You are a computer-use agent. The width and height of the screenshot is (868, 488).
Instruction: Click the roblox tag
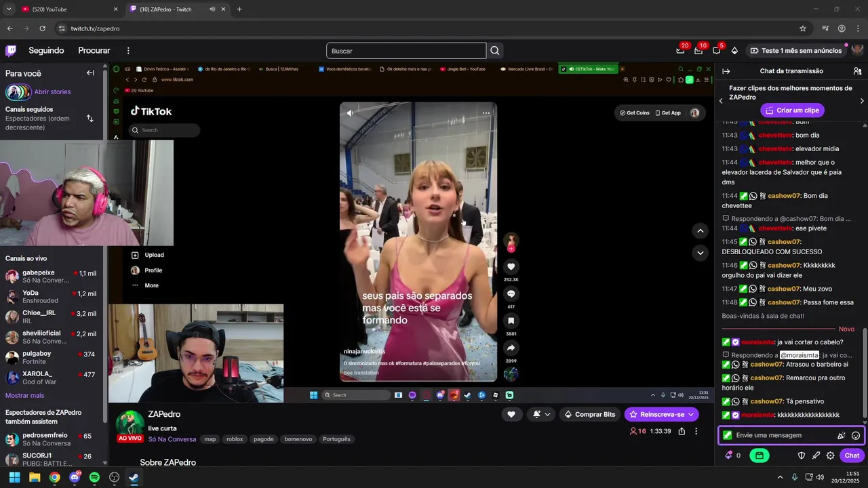235,439
